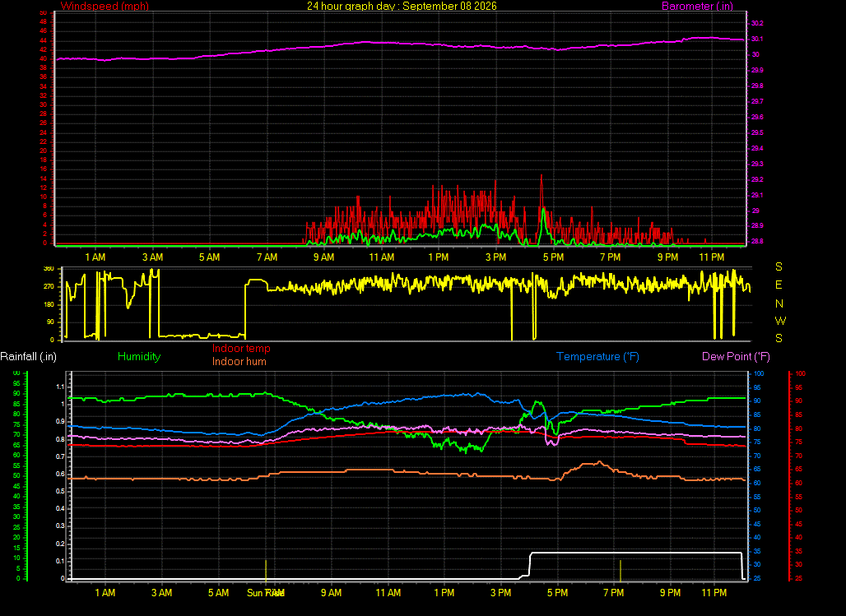Viewport: 846px width, 616px height.
Task: Select "5 PM" on the windspeed graph axis
Action: [x=553, y=257]
